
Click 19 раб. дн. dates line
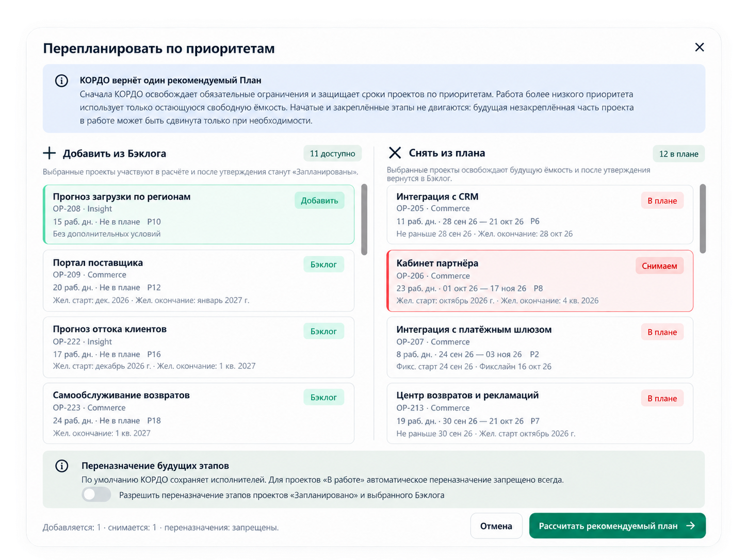pos(468,421)
